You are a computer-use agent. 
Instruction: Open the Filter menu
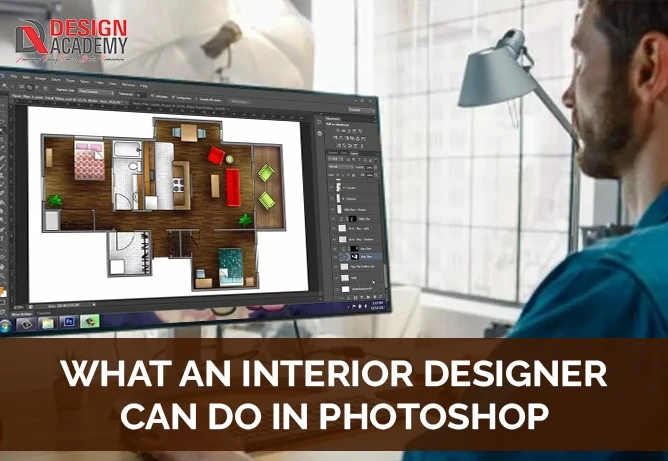(x=99, y=83)
